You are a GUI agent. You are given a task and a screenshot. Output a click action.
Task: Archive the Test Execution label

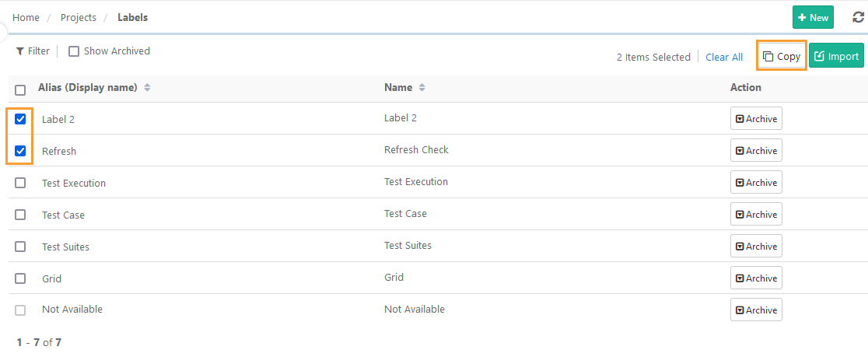pos(756,183)
